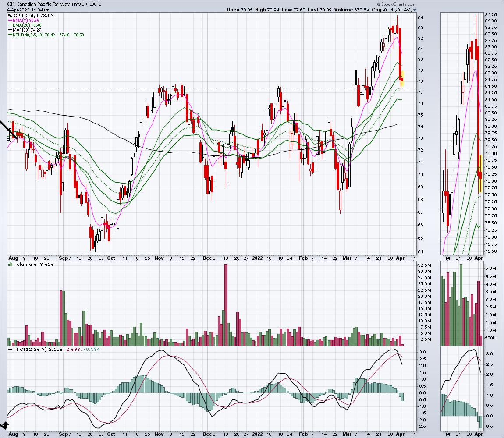Expand the dropdown arrow after Chg value

tap(415, 10)
